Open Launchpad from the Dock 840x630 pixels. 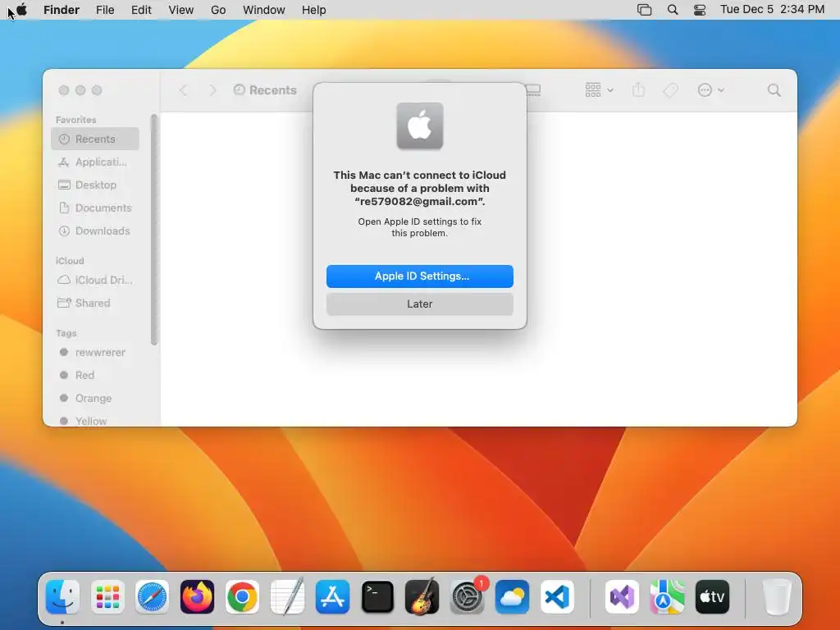pos(107,597)
